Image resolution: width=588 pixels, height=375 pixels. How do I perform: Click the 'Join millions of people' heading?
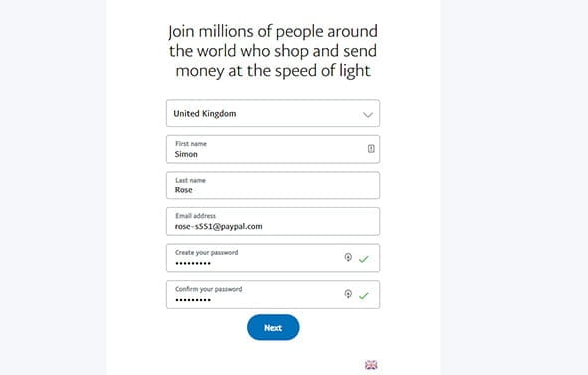pos(273,51)
